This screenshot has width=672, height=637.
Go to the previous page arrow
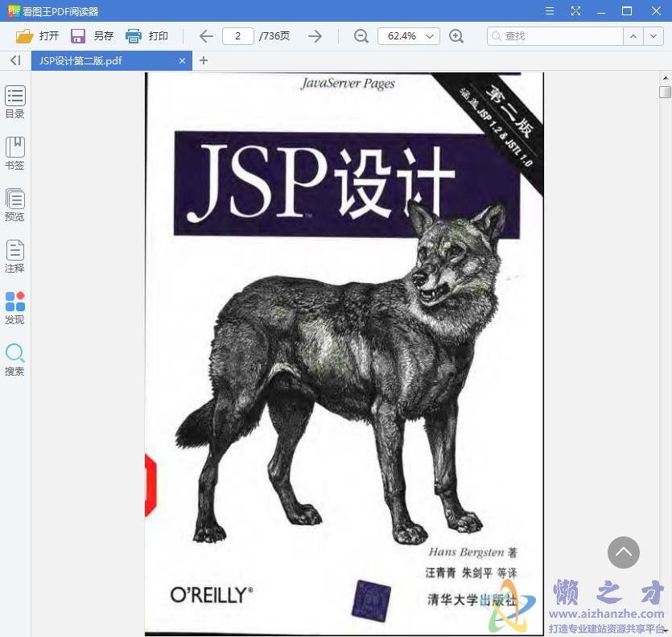(x=206, y=36)
